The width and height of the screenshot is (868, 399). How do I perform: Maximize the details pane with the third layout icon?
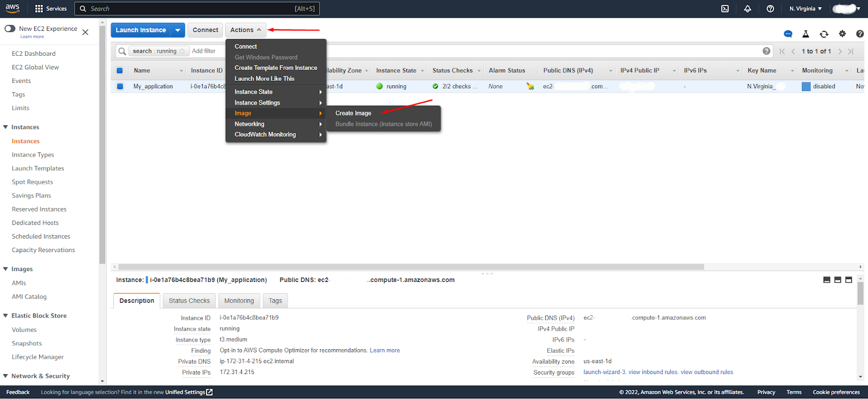tap(848, 280)
